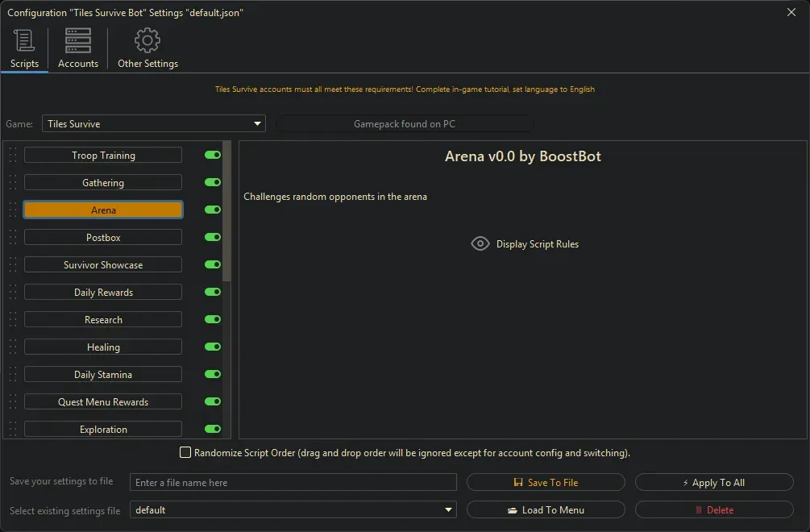Open the Scripts tab scroll icon
The height and width of the screenshot is (532, 810).
[x=24, y=40]
